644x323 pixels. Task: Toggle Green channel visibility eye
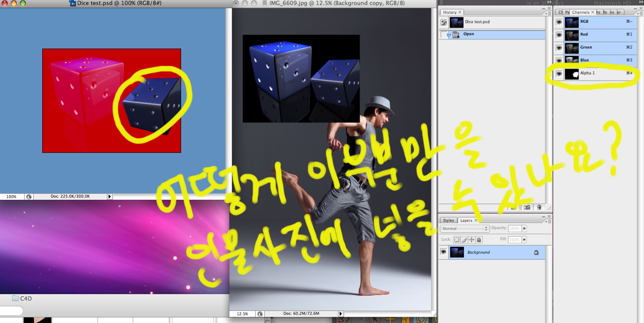[559, 47]
